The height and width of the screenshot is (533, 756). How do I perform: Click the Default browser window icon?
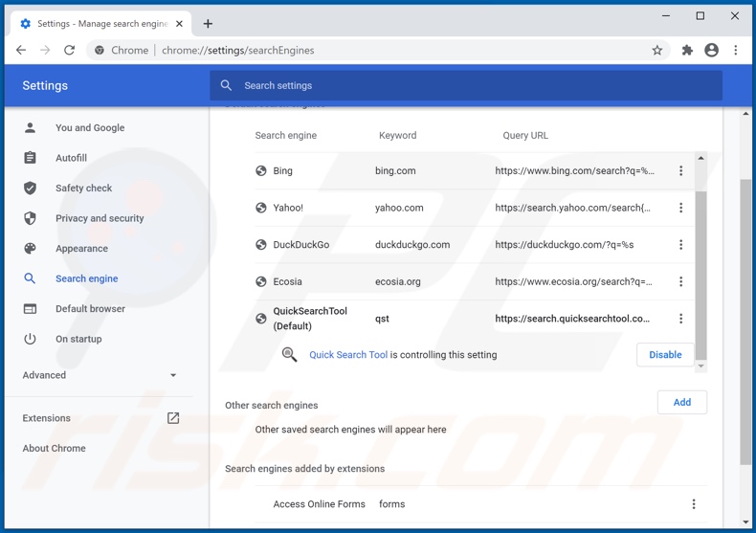30,309
